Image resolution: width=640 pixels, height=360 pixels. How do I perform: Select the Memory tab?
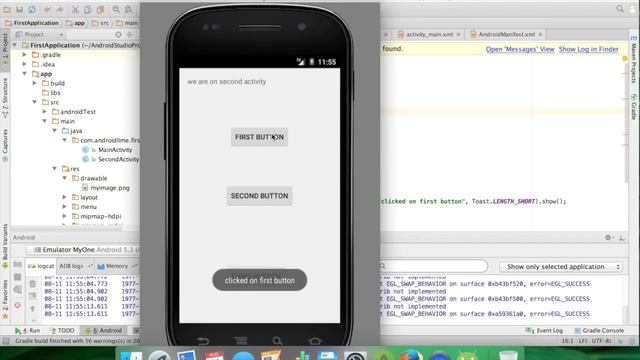coord(116,266)
